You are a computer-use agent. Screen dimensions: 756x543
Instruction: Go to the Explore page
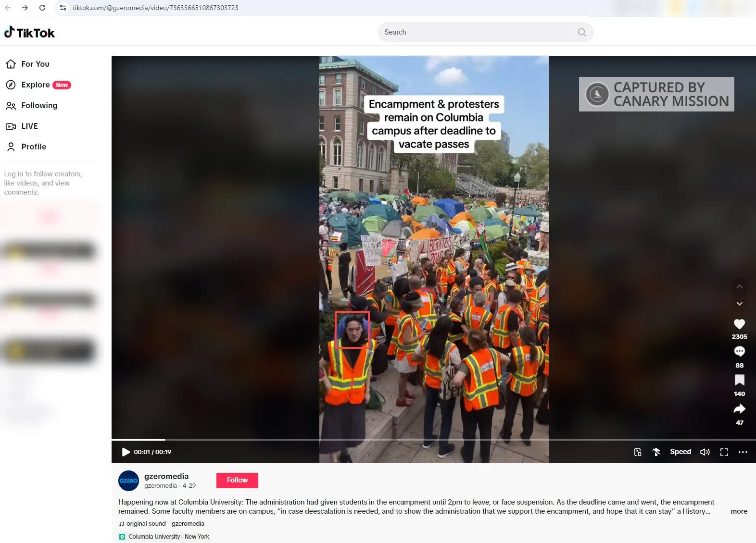pos(36,85)
